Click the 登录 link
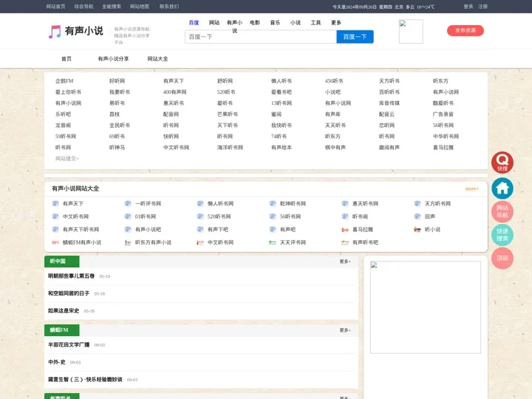Screen dimensions: 532x399 point(468,7)
